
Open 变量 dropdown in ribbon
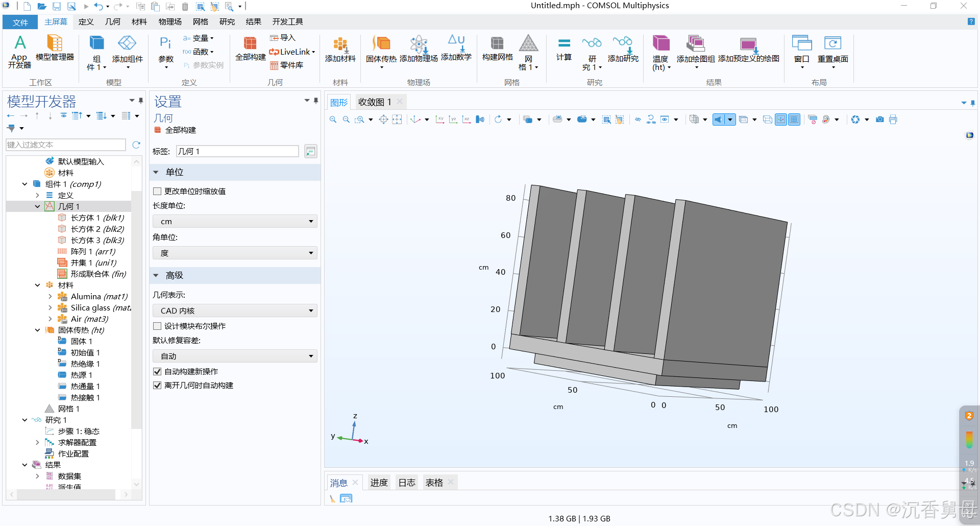199,38
